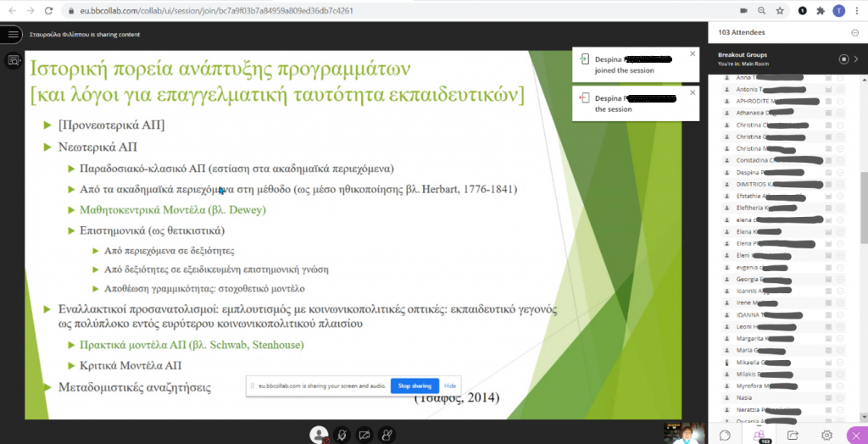Expand Breakout Groups with right chevron

[x=856, y=58]
